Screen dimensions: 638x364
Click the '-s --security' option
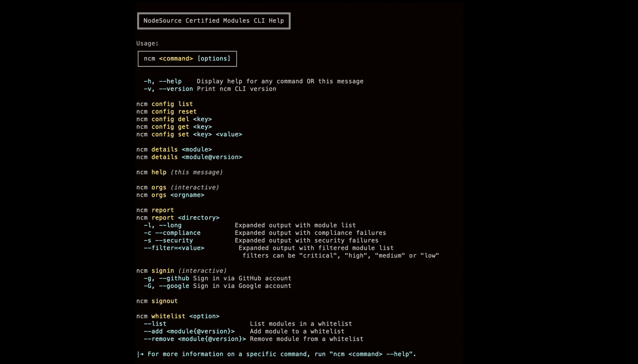coord(168,240)
